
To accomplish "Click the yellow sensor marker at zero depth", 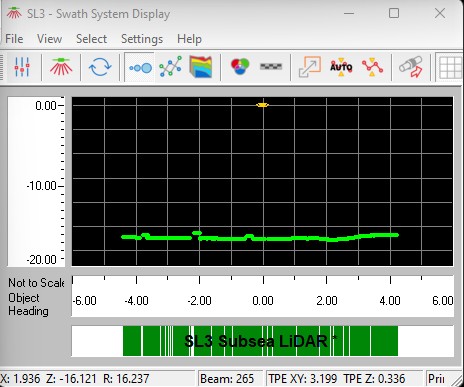I will [x=263, y=105].
